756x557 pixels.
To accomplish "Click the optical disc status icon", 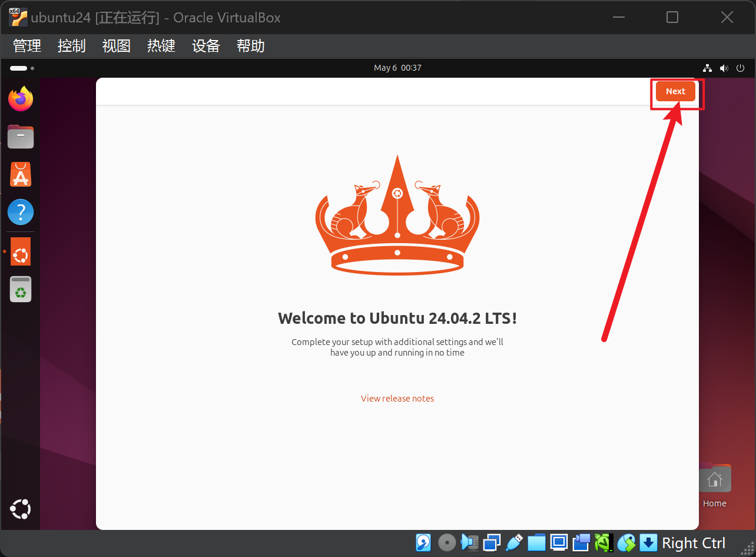I will click(x=447, y=542).
